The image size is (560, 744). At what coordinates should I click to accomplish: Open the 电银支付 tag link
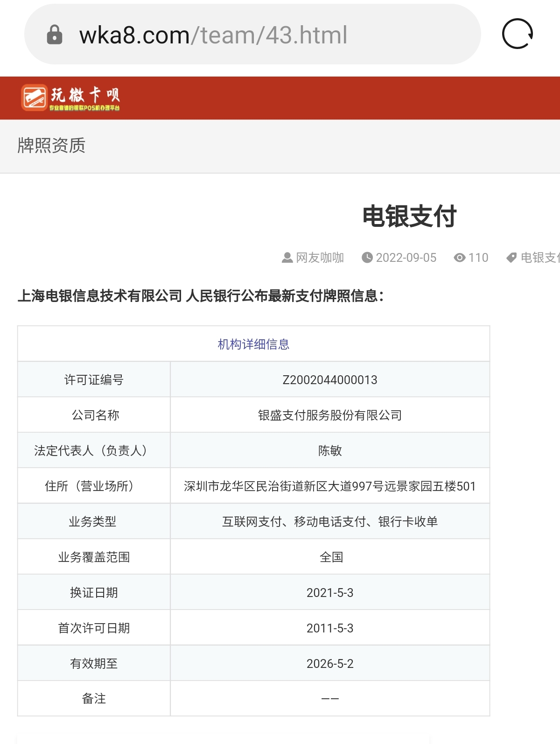click(x=539, y=258)
